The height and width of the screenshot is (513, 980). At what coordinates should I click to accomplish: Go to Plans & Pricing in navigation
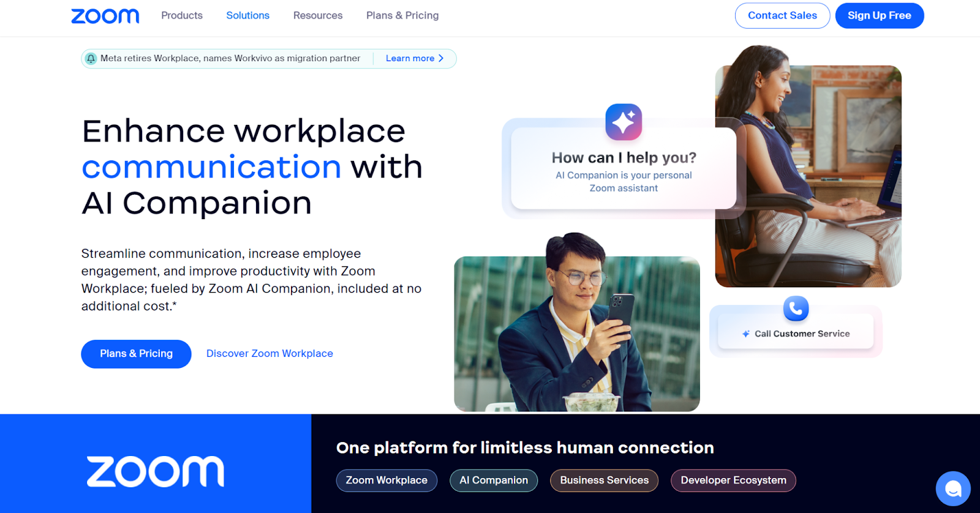(x=402, y=15)
